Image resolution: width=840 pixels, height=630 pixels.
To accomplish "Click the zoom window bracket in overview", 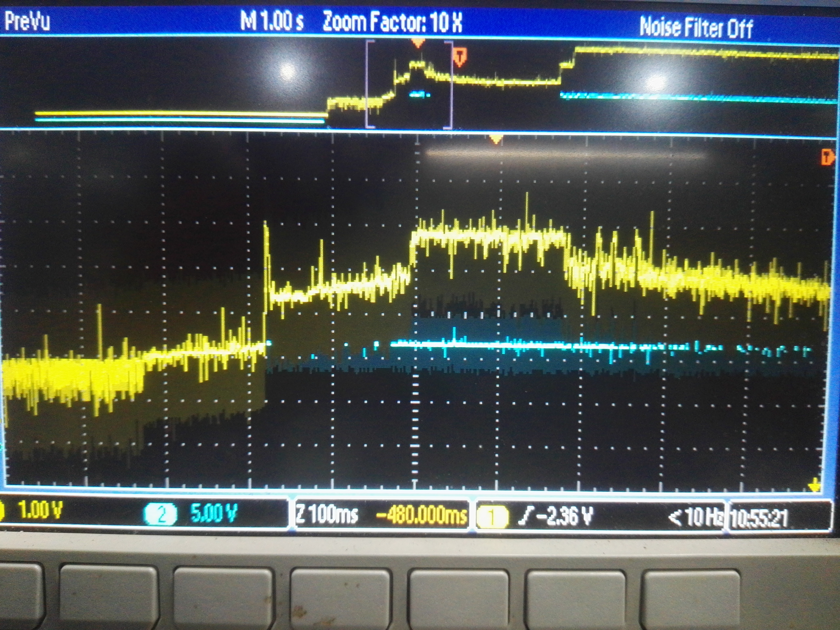I will tap(409, 84).
